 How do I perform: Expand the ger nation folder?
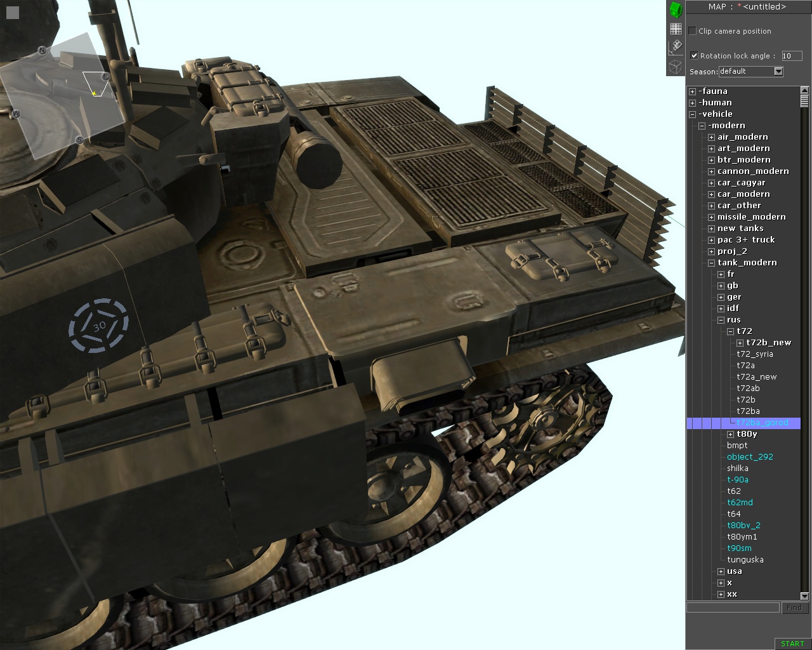click(721, 297)
